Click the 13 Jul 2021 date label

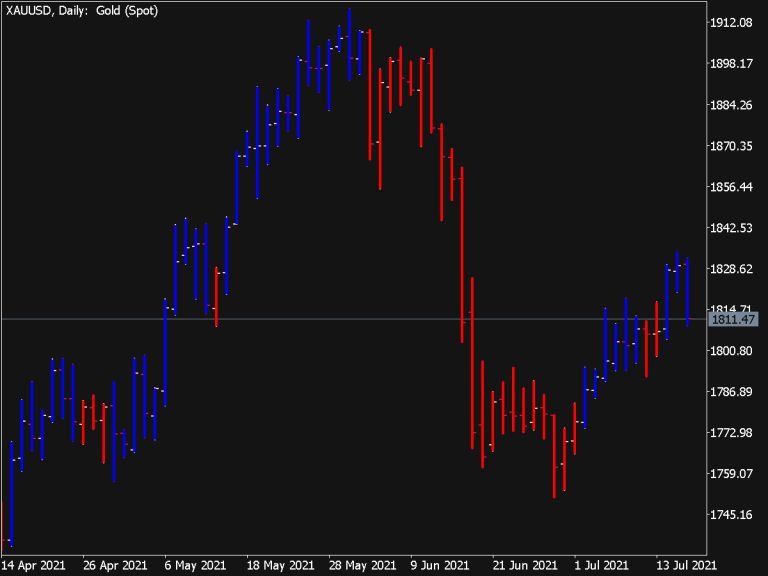point(686,566)
